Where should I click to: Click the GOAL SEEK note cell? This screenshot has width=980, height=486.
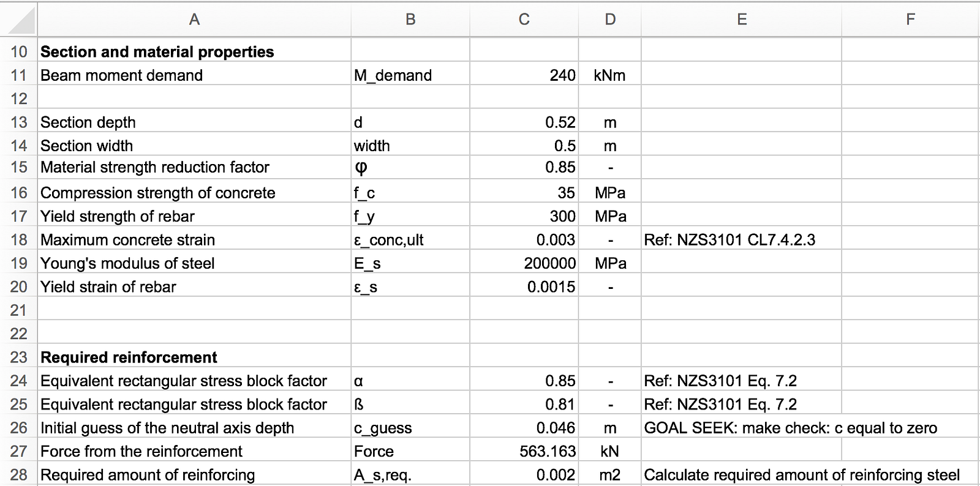pos(790,428)
